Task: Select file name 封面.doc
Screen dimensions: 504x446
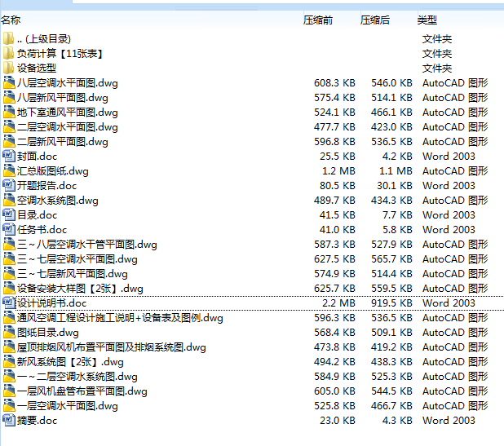Action: [37, 157]
